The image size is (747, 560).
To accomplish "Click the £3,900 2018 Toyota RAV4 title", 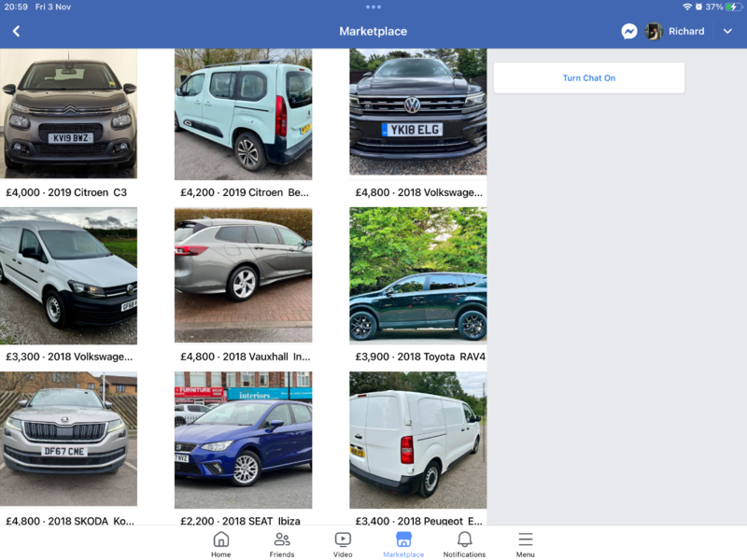I will click(420, 357).
